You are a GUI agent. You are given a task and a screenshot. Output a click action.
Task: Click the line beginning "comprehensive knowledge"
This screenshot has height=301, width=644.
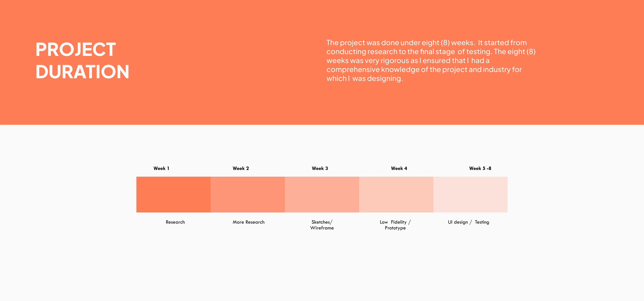424,69
